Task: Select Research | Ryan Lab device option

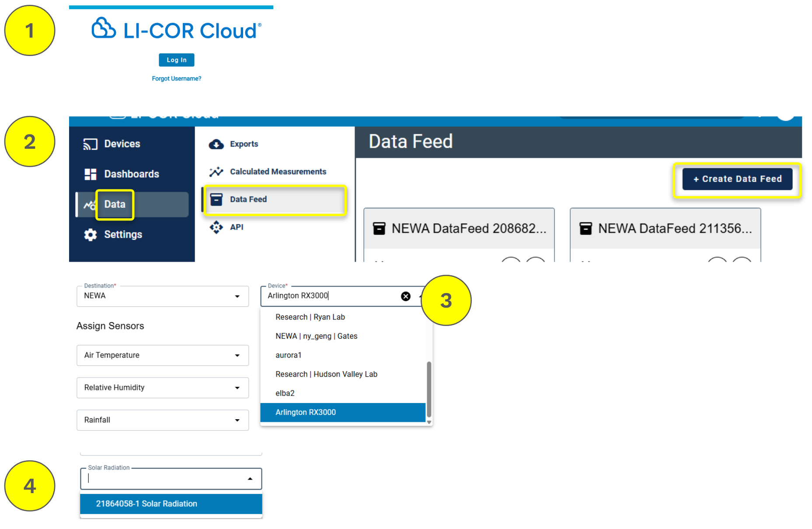Action: coord(343,317)
